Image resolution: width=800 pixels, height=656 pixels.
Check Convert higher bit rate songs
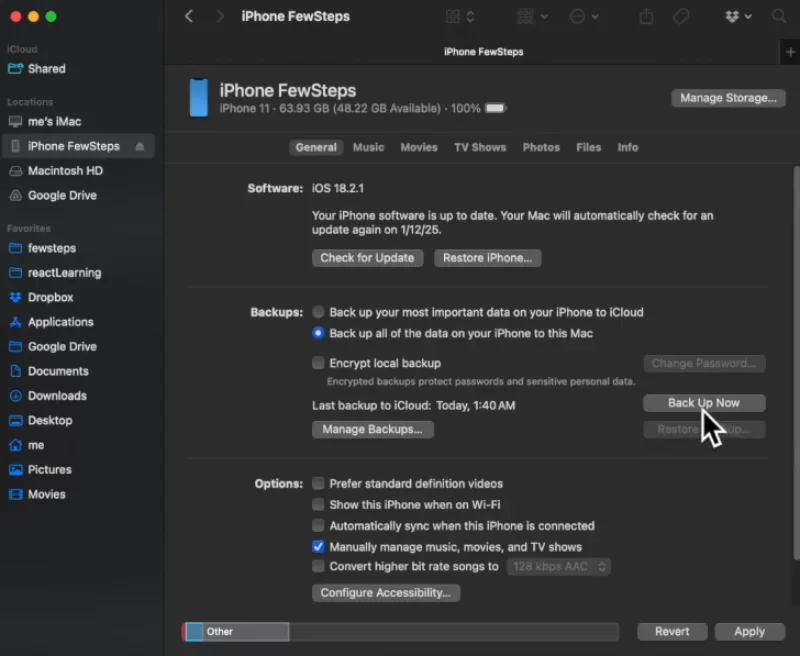point(318,566)
